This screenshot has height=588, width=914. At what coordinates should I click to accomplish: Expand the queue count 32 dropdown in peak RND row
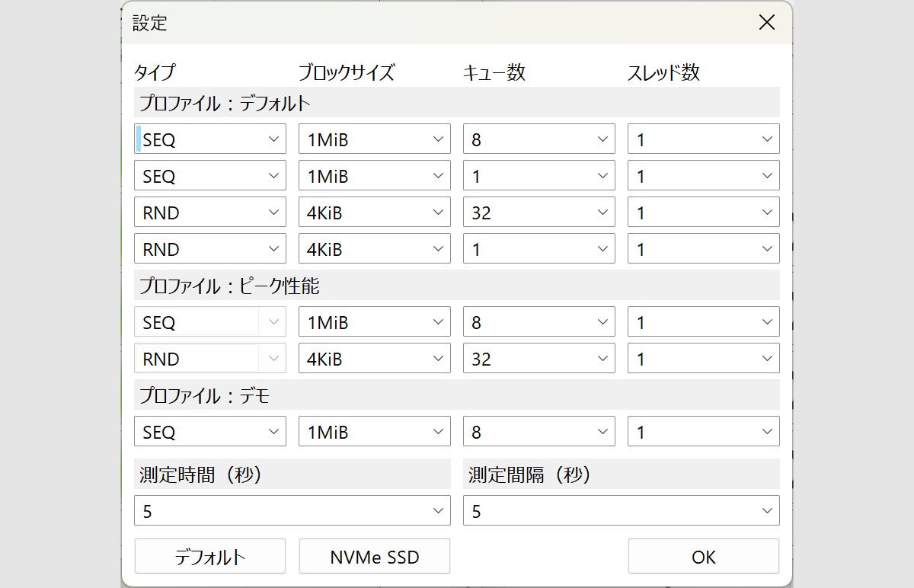click(538, 358)
